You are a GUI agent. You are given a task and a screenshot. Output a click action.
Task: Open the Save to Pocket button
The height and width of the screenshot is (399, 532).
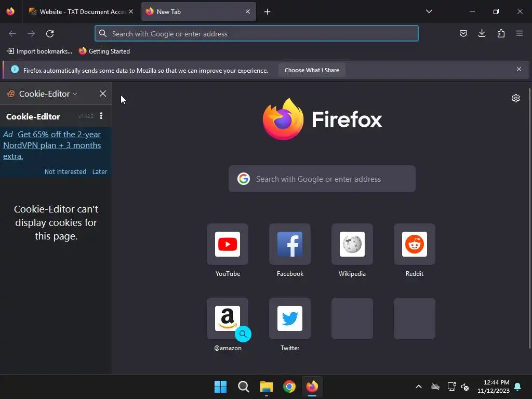pos(463,33)
